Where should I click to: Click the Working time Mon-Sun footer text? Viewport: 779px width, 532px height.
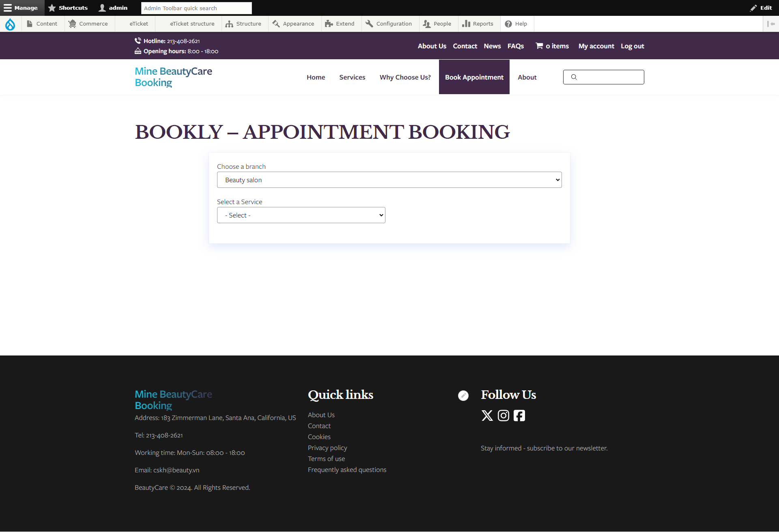click(x=189, y=452)
